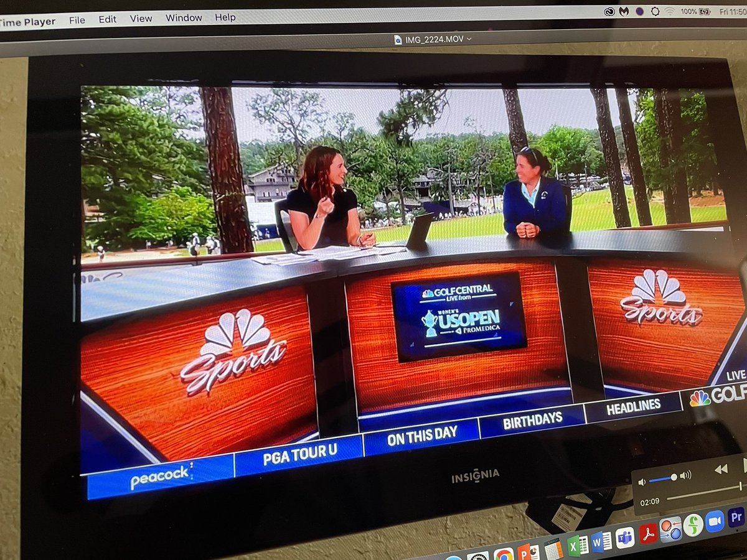
Task: Mute via the low-volume speaker icon
Action: coord(642,482)
